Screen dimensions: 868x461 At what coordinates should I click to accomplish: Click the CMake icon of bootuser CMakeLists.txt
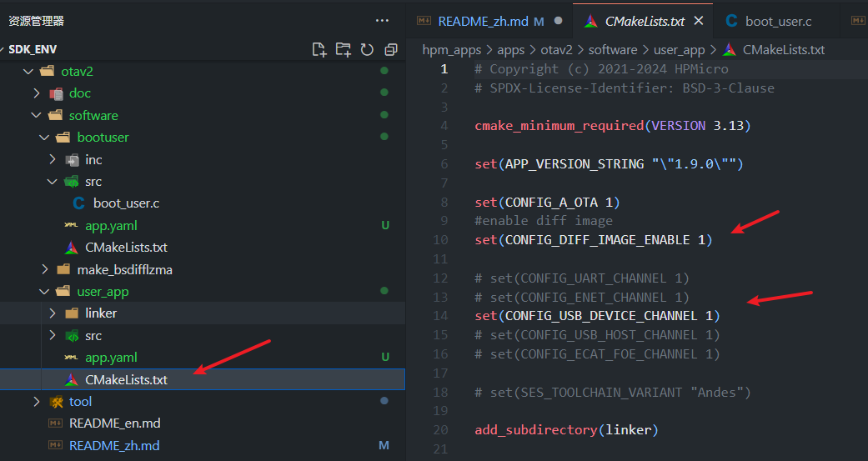[x=72, y=248]
